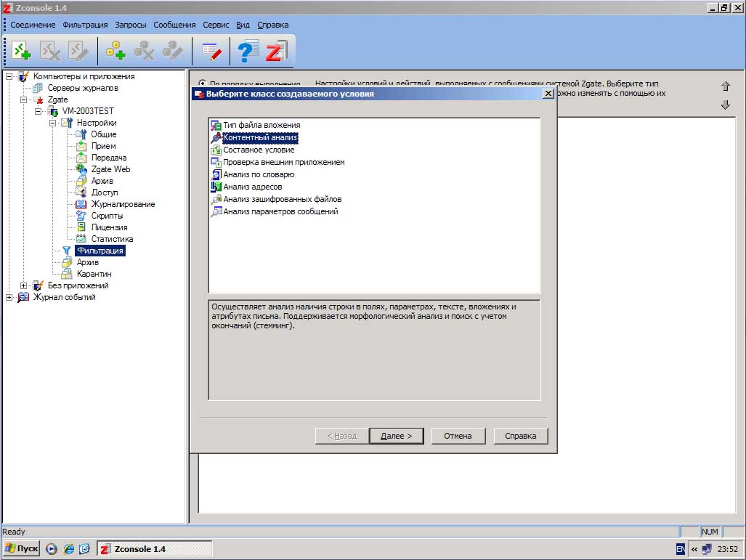Screen dimensions: 746x560
Task: Click the Журналирование book icon in tree
Action: click(x=81, y=204)
